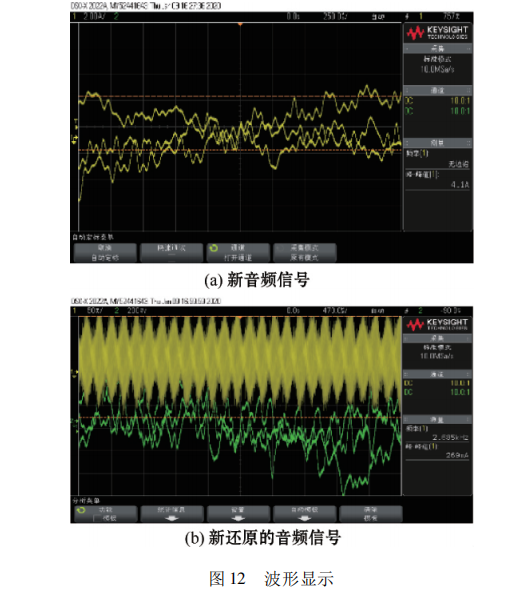Click the Keysight logo in figure (b)
This screenshot has height=608, width=526.
coord(437,325)
